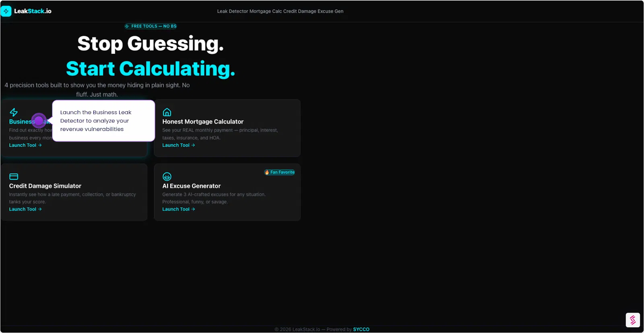Click the '© 2026 LeakStack.io' footer text
The width and height of the screenshot is (644, 333).
point(297,329)
